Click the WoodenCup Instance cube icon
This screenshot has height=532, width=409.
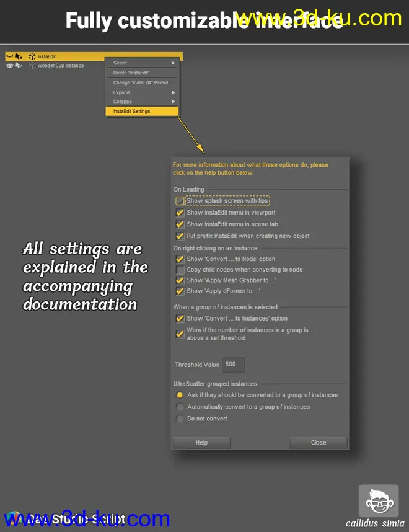pos(32,65)
